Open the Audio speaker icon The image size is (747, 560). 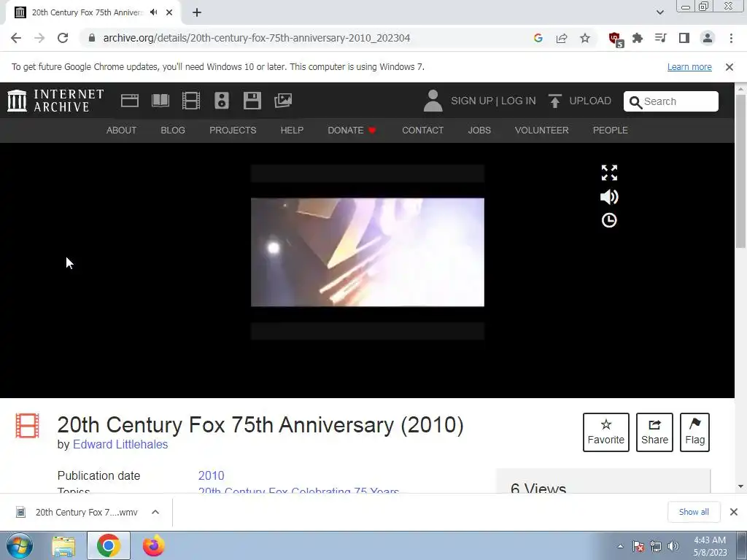pos(222,101)
